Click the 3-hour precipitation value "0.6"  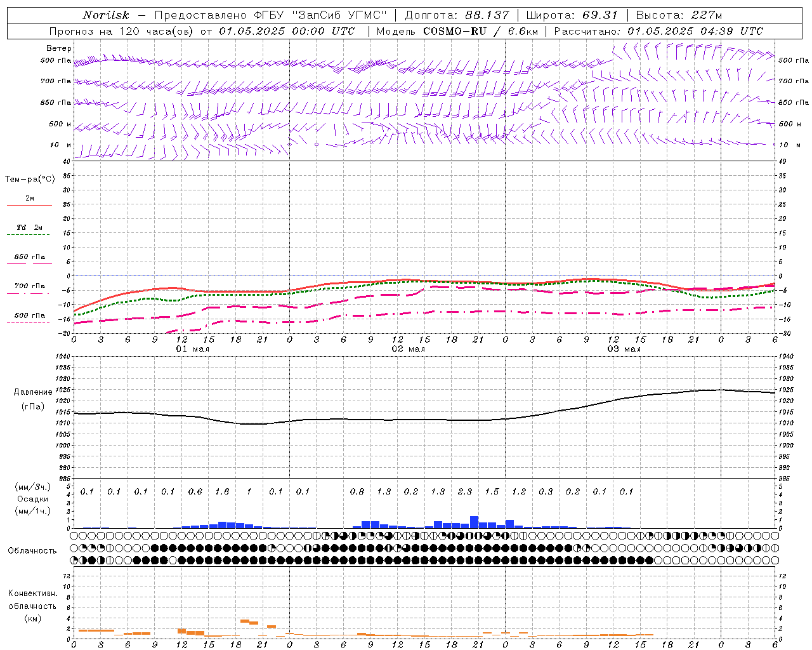(x=195, y=491)
